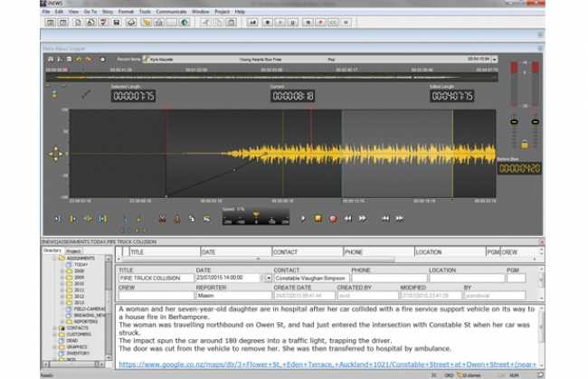Click the LOCATION column header

tap(450, 252)
